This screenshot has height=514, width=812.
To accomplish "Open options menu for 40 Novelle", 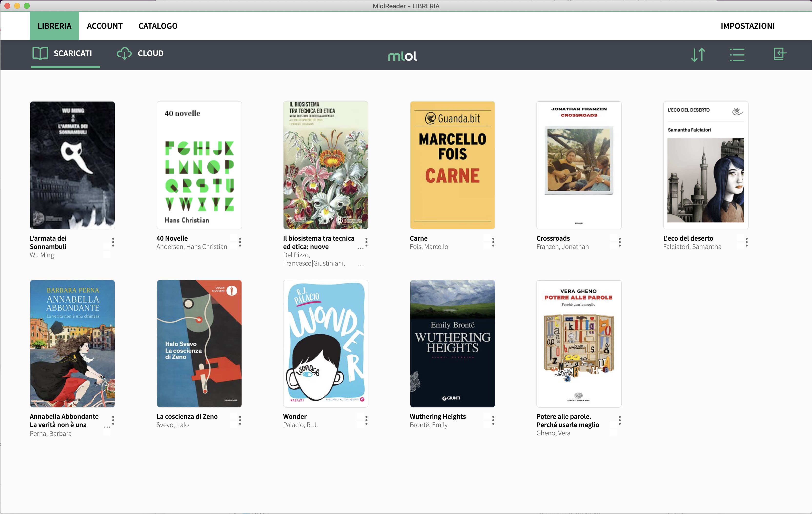I will click(x=240, y=242).
